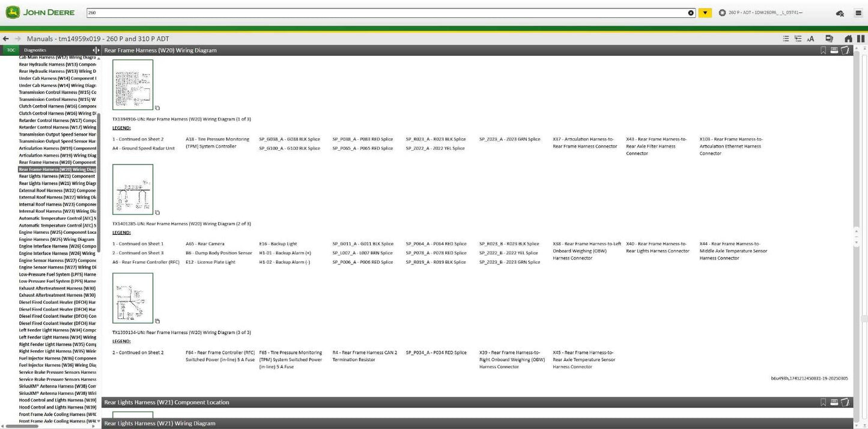Open Fuel Injector Harness (W36) Wiring Diagram entry
This screenshot has width=868, height=429.
click(58, 365)
